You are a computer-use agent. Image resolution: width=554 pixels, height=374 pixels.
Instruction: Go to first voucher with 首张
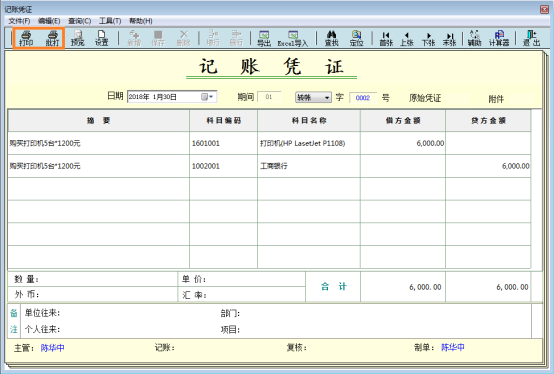click(x=386, y=39)
